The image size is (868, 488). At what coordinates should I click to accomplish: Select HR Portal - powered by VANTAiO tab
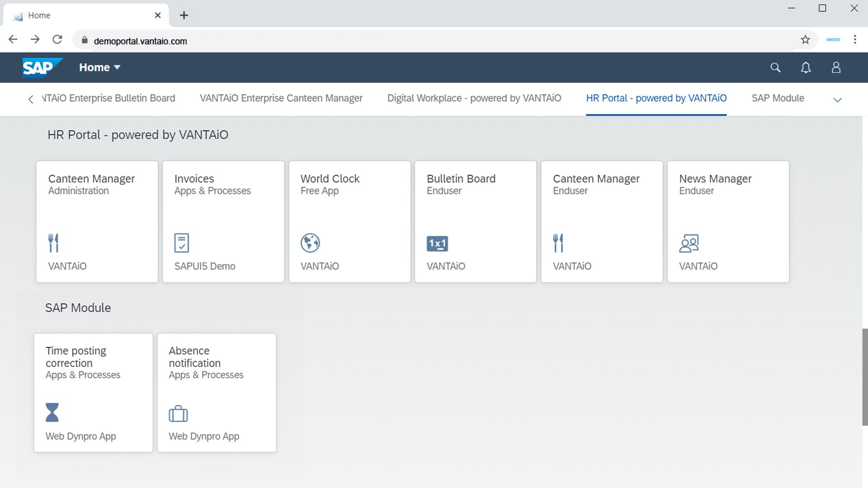coord(656,98)
